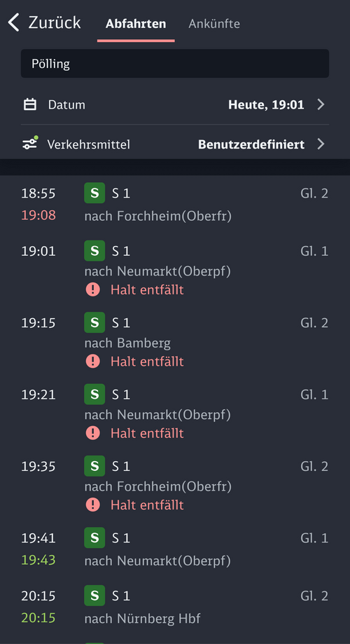Tap the green S-Bahn icon of the 18:55 departure
Image resolution: width=350 pixels, height=644 pixels.
click(x=94, y=193)
